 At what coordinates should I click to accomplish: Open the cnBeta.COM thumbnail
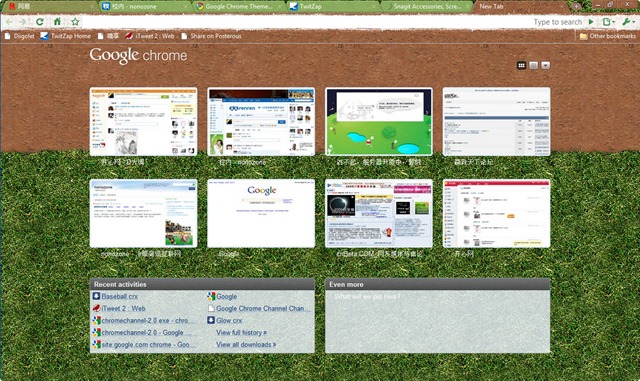(x=379, y=213)
